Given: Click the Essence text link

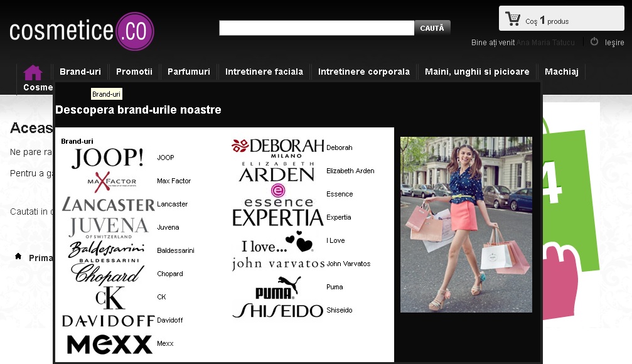Looking at the screenshot, I should click(340, 195).
